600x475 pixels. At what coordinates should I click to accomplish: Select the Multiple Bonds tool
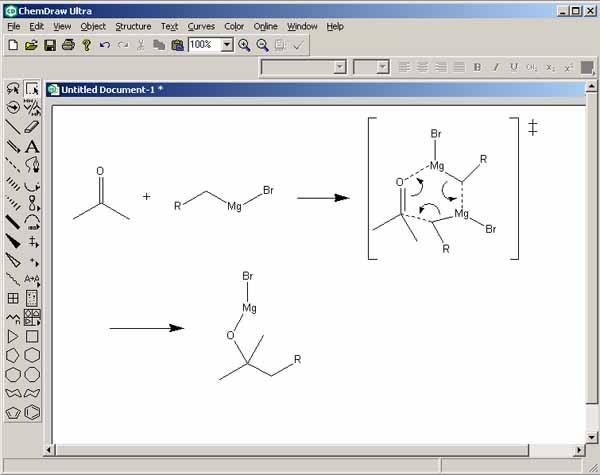(x=13, y=146)
